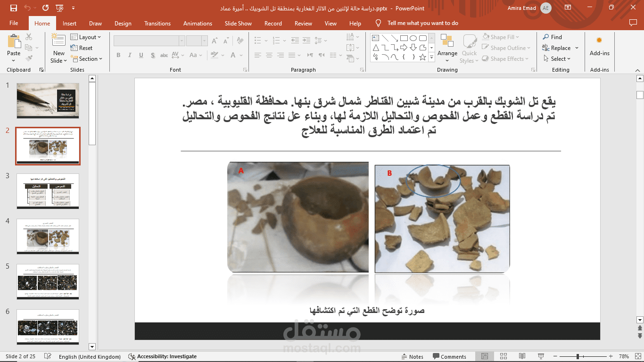Click English (United Kingdom) language indicator
Viewport: 644px width, 362px height.
click(90, 356)
